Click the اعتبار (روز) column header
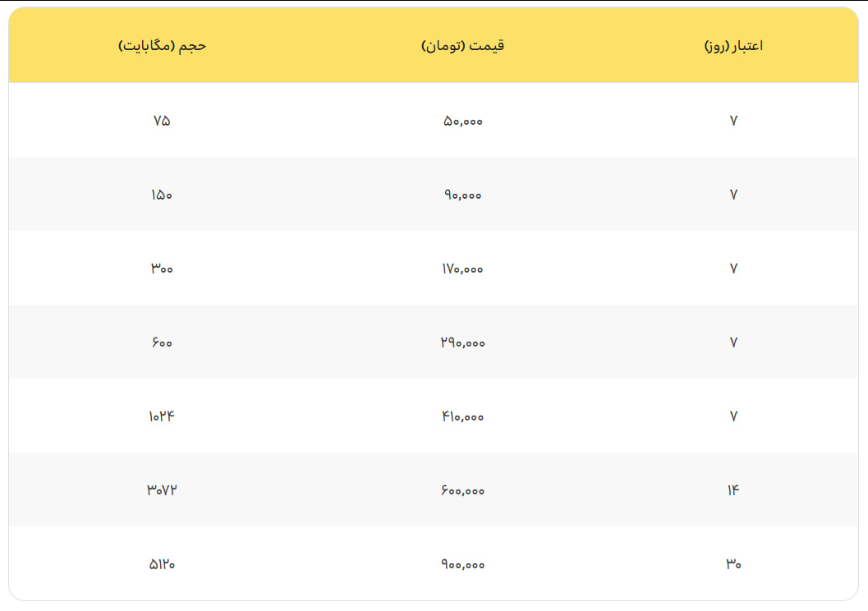 pos(733,46)
